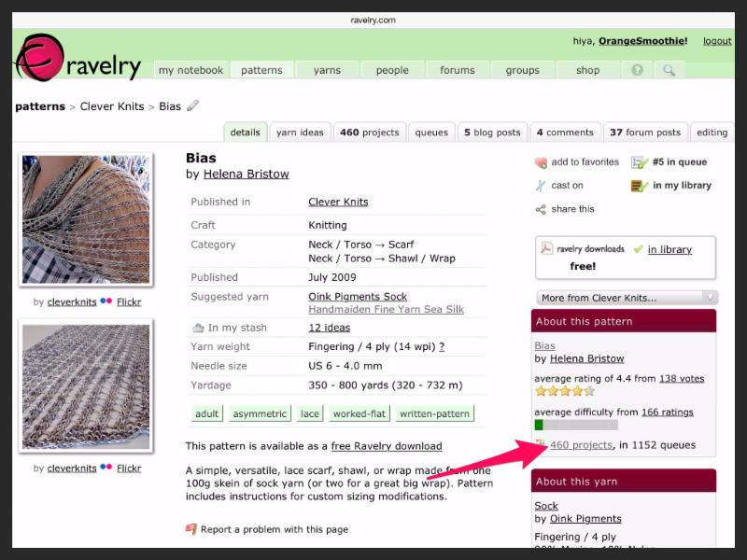
Task: Open the top shawl photo thumbnail
Action: (85, 219)
